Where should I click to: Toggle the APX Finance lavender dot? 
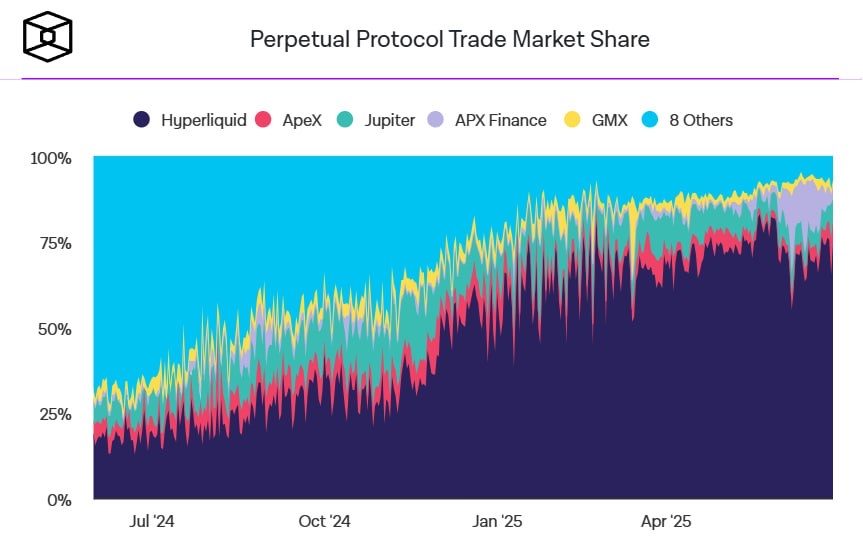(435, 120)
